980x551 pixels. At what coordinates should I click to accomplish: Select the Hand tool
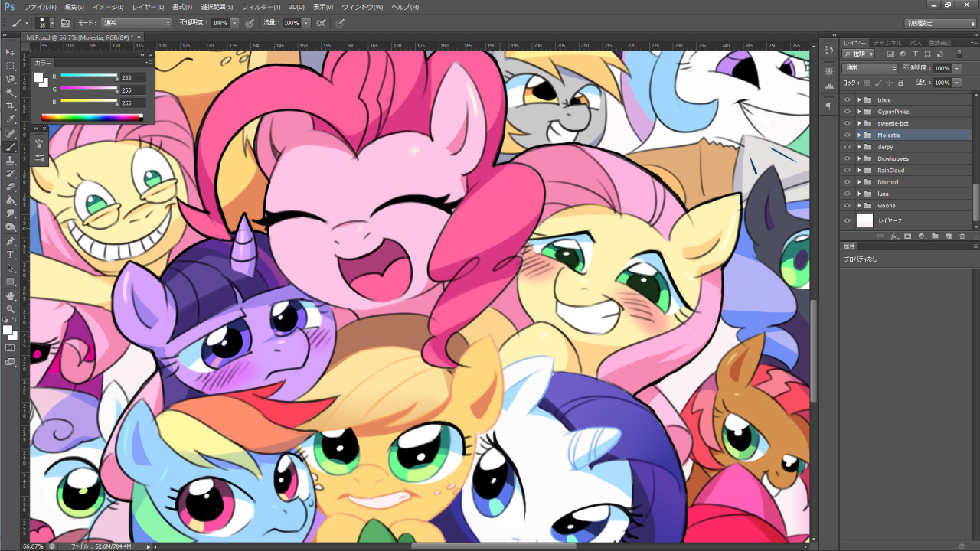(x=11, y=295)
